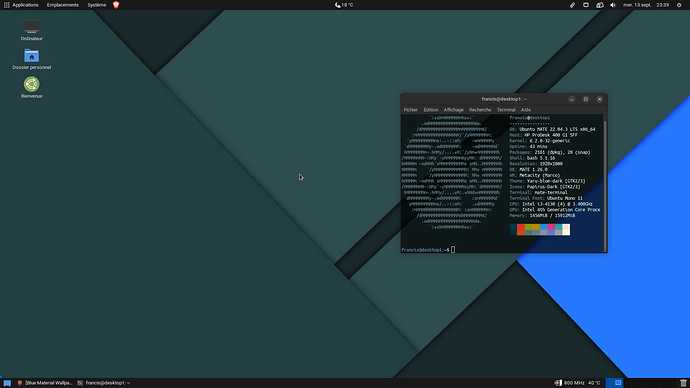Click the volume speaker icon in the top panel

point(613,5)
